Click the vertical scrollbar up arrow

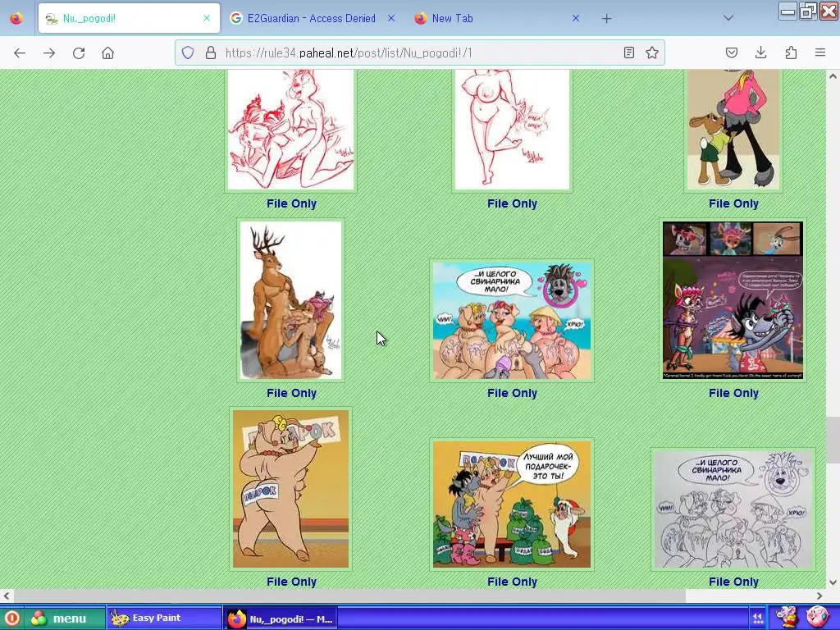(833, 76)
